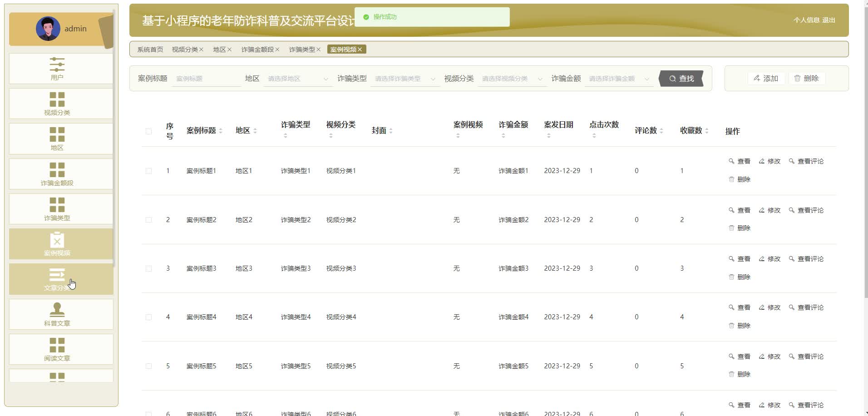Switch to the 诈骗金额段 tab

point(257,50)
